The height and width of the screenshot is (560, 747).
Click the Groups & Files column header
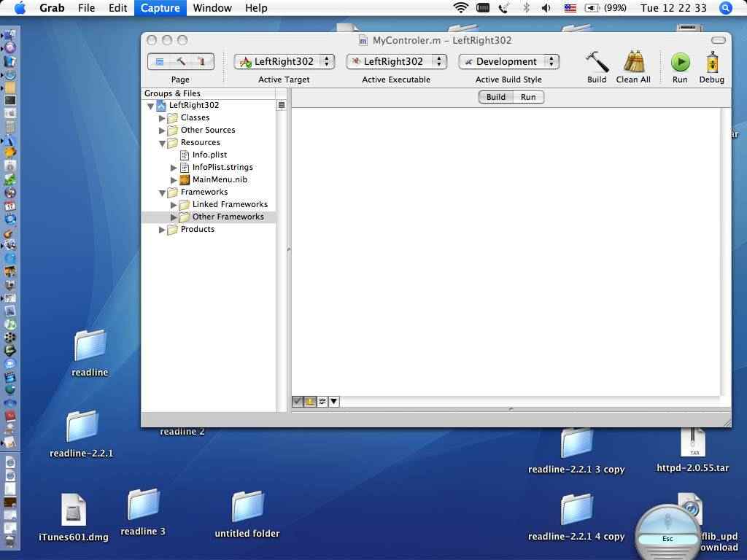[x=208, y=93]
